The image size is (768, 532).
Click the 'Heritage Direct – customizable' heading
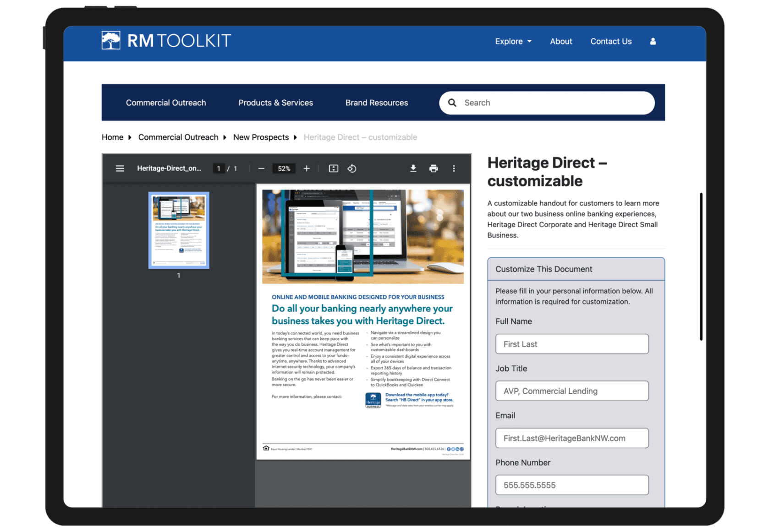pos(547,172)
